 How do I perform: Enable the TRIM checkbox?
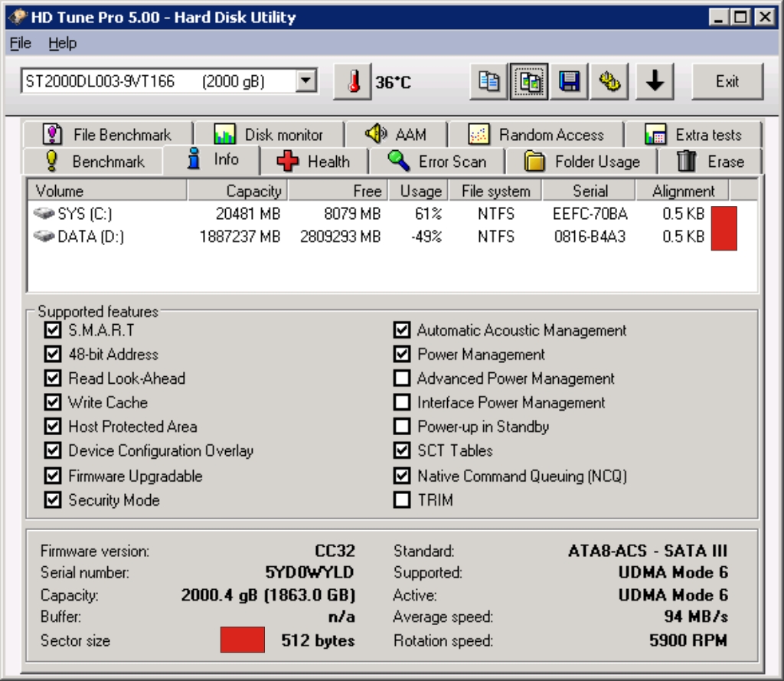(x=402, y=499)
